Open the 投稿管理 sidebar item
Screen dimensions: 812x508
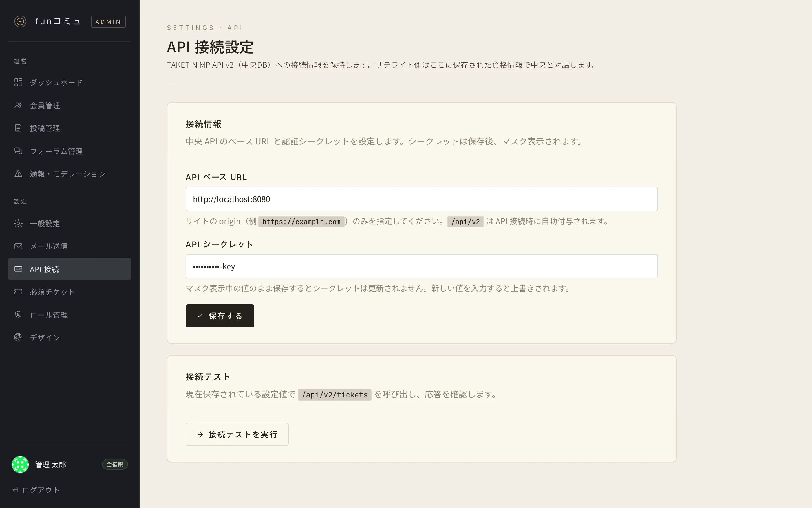(69, 128)
